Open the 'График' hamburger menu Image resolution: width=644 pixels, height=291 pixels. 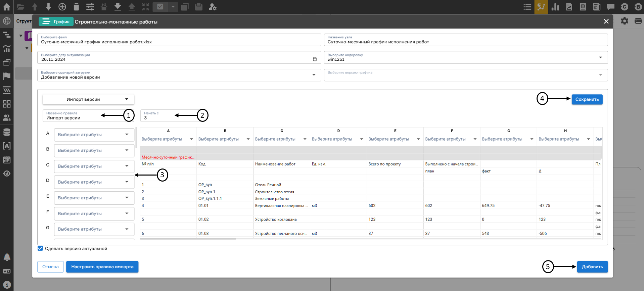click(56, 21)
